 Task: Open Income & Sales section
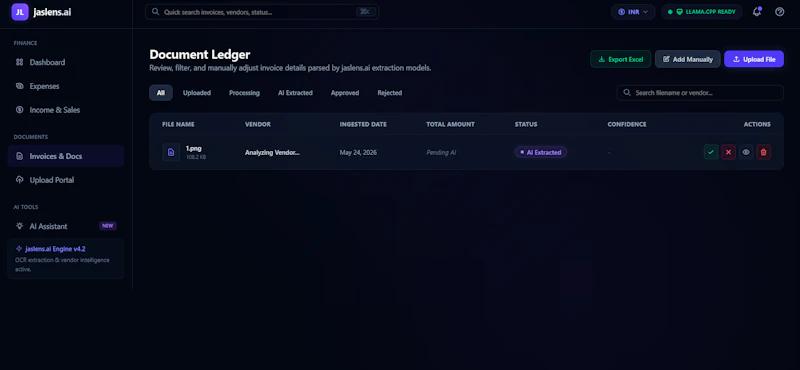point(66,110)
